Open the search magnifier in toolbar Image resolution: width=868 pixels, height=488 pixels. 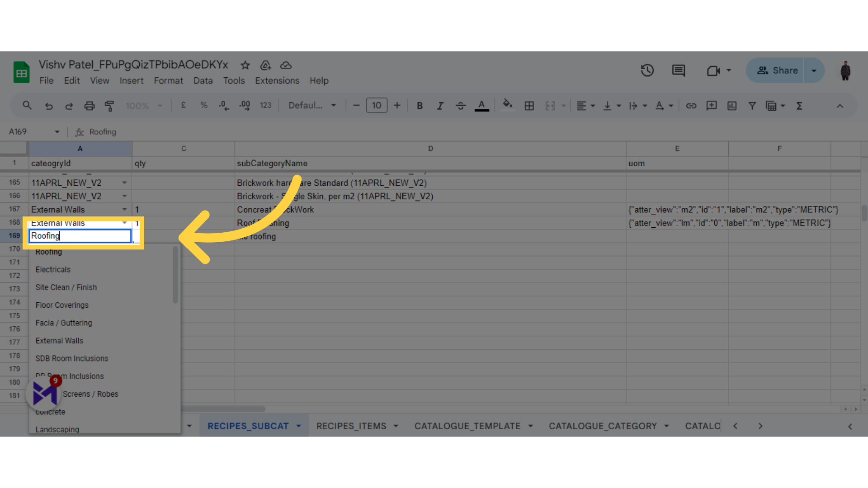27,105
